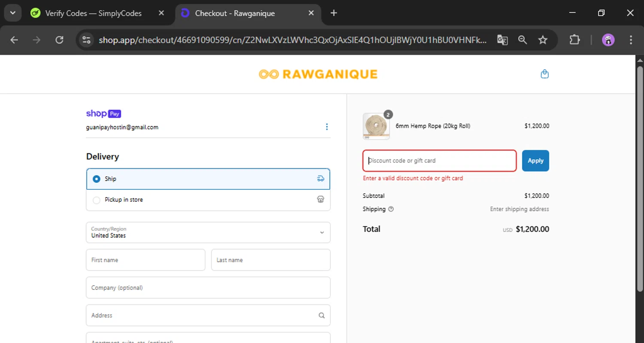Reload the checkout page
The width and height of the screenshot is (644, 343).
(x=60, y=40)
